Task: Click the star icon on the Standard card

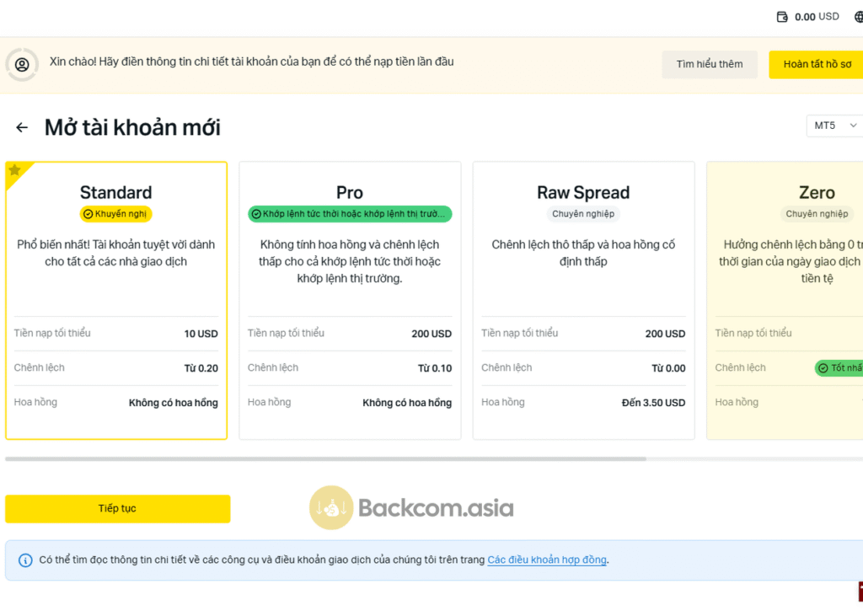Action: click(14, 170)
